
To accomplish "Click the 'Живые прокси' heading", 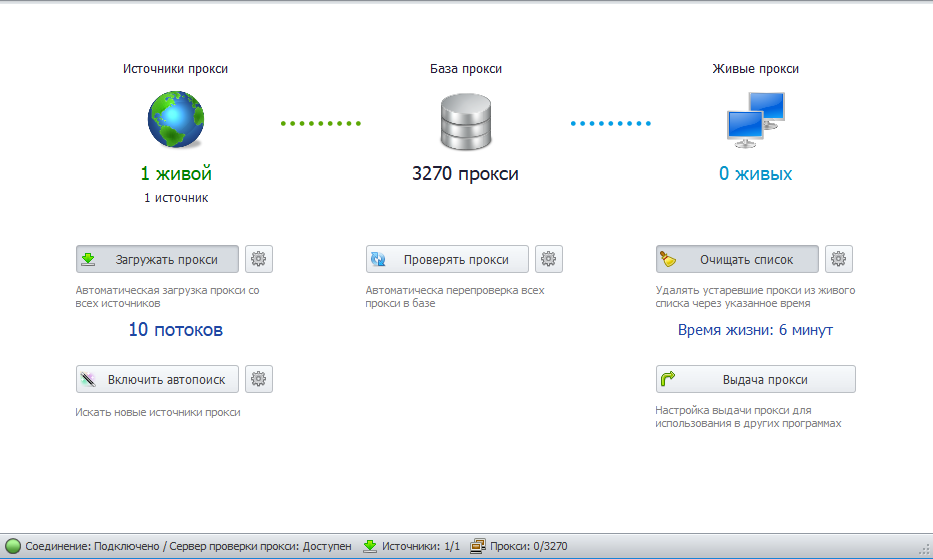I will (756, 68).
